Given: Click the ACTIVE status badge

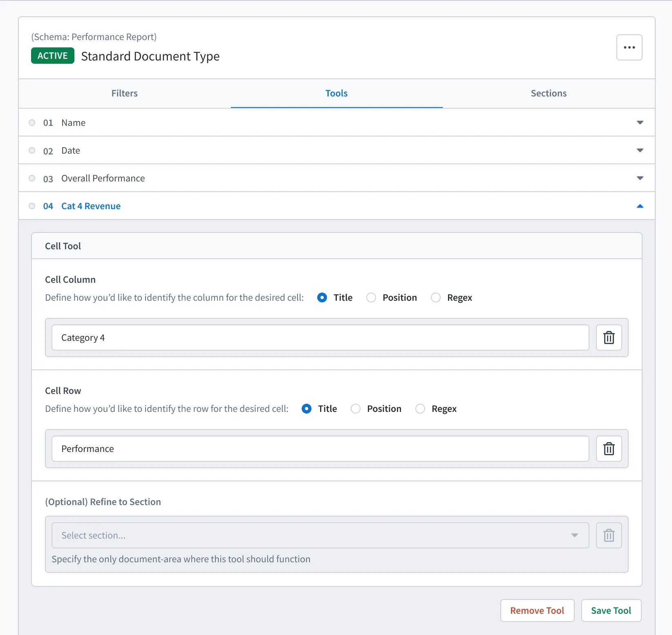Looking at the screenshot, I should click(x=53, y=56).
